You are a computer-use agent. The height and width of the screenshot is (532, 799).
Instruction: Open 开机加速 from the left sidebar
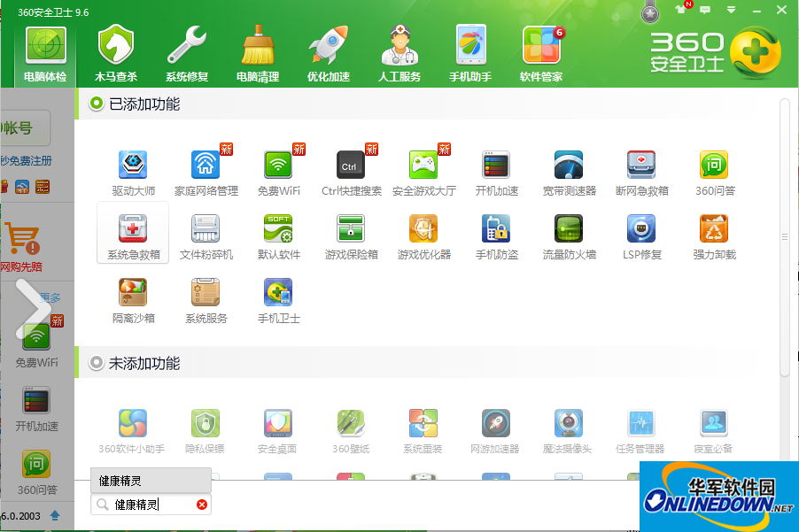(36, 409)
